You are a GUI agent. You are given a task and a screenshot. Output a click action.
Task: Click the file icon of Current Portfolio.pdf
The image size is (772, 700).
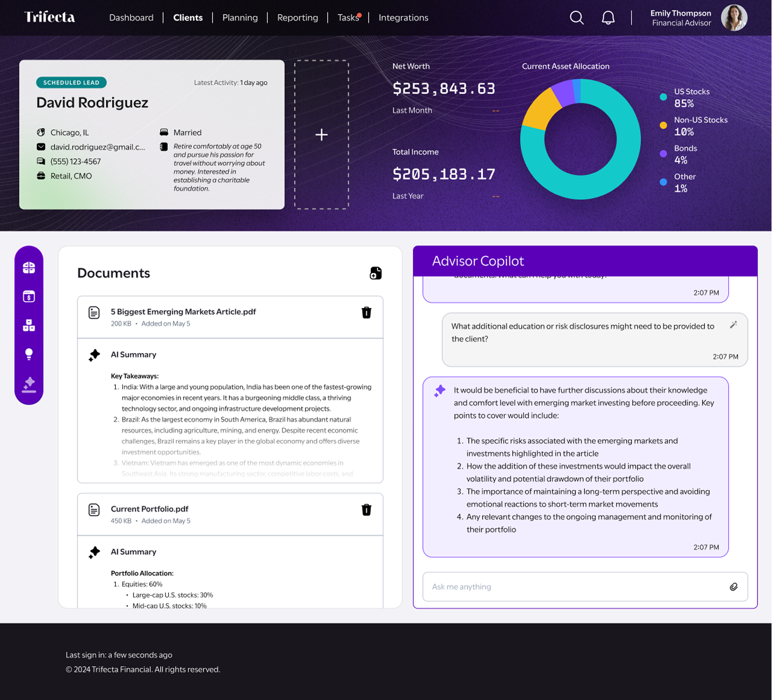point(94,510)
